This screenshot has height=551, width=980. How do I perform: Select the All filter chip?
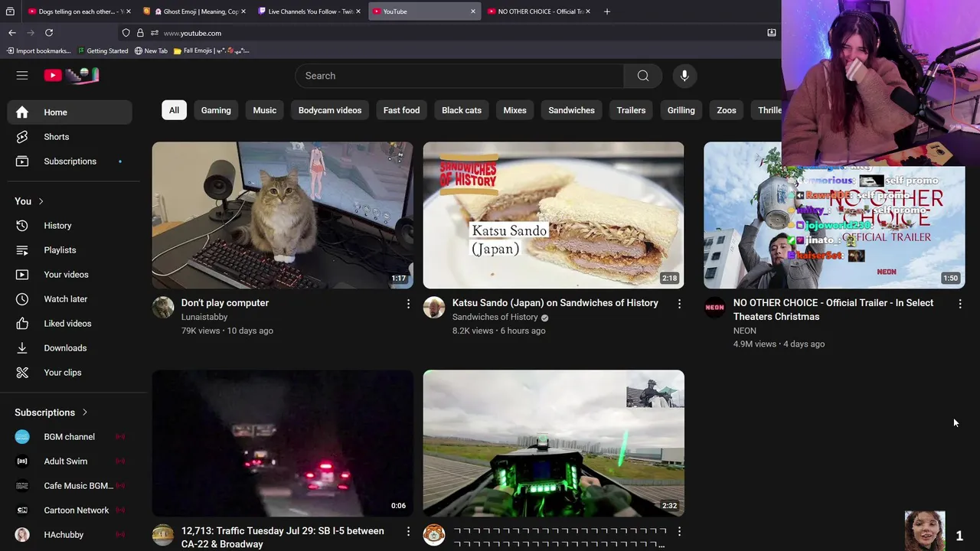click(x=174, y=110)
